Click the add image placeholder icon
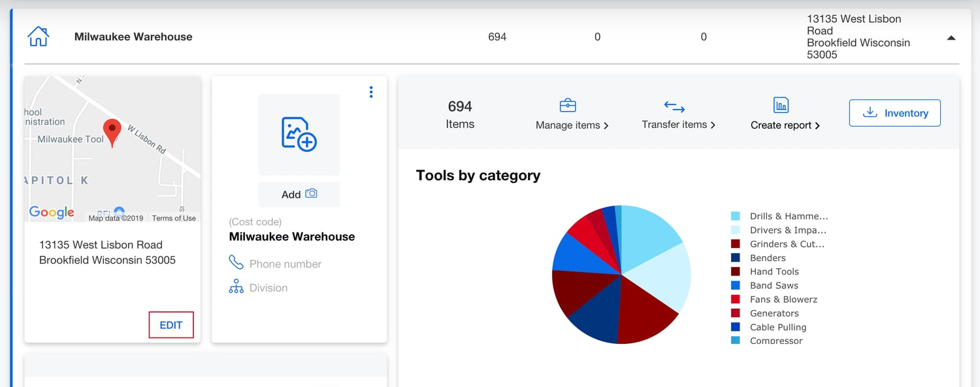 tap(299, 134)
